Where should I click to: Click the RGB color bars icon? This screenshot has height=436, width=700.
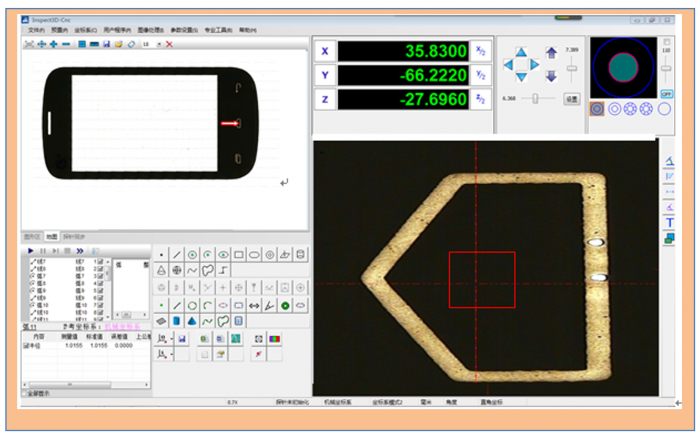[275, 339]
